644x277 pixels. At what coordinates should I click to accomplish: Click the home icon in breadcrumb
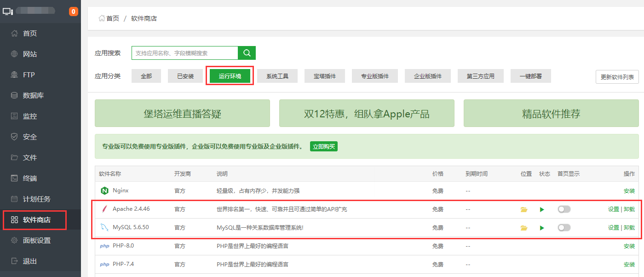pos(102,18)
